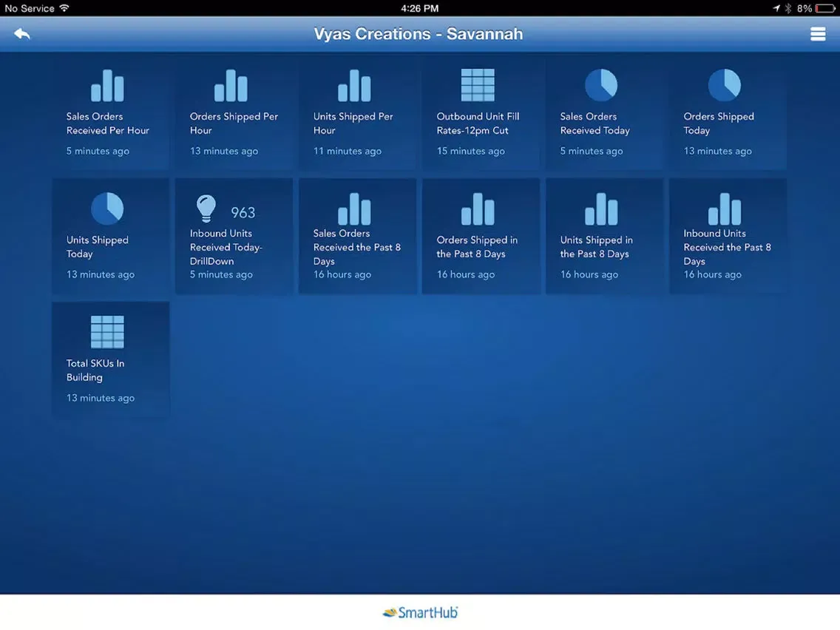Click '15 minutes ago' on Outbound Fill Rates tile
This screenshot has width=840, height=630.
(470, 151)
